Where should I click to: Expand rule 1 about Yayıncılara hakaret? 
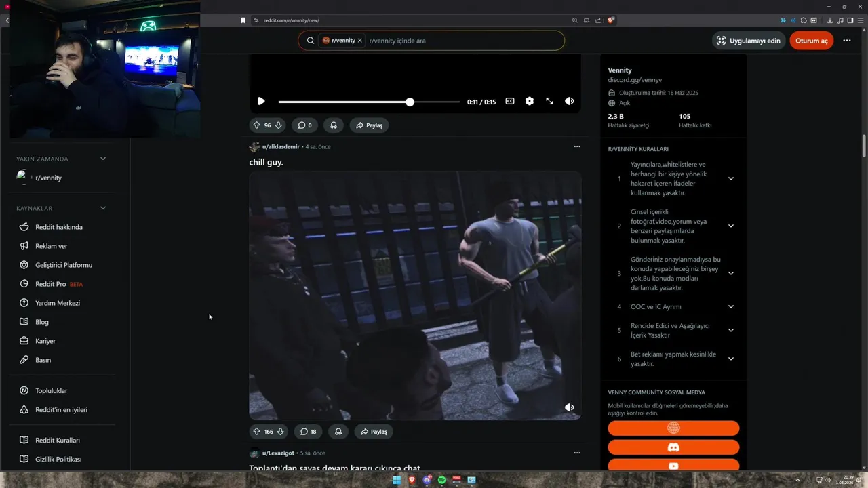coord(731,178)
